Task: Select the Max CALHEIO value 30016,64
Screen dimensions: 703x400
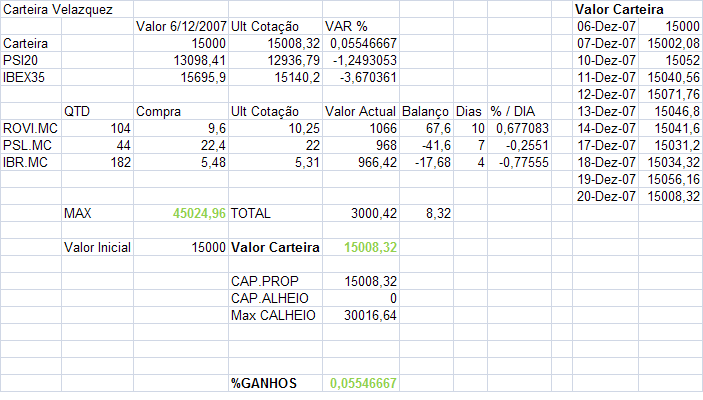Action: [370, 316]
